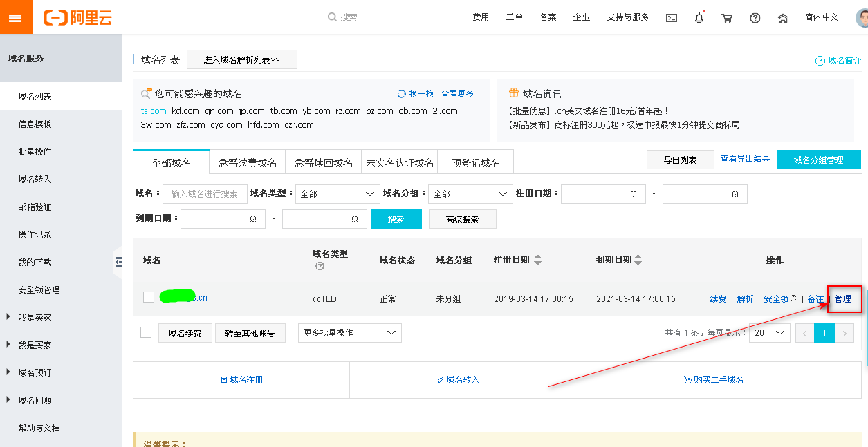
Task: Open the 域名分组 dropdown
Action: (470, 193)
